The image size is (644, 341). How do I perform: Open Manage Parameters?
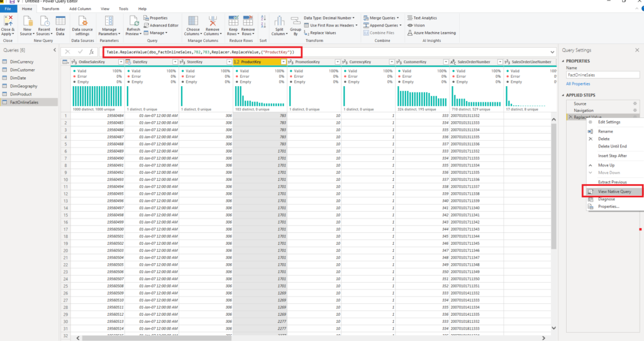pos(109,26)
